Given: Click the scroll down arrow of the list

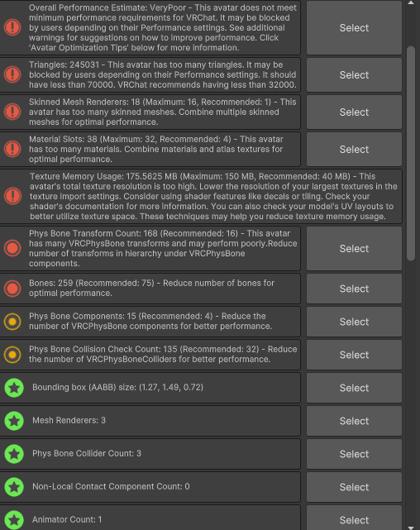Looking at the screenshot, I should 411,527.
